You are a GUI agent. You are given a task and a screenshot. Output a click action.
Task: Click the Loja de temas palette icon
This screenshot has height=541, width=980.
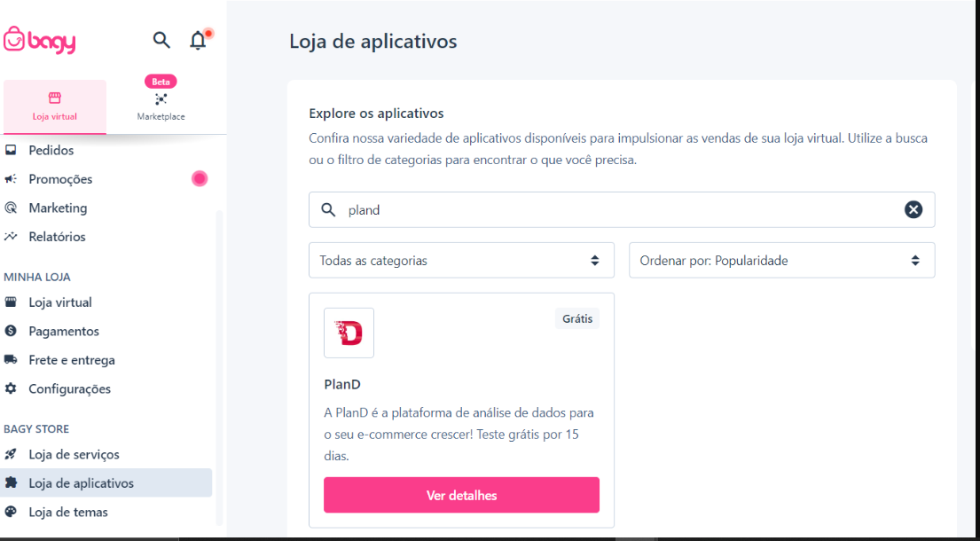pyautogui.click(x=11, y=512)
